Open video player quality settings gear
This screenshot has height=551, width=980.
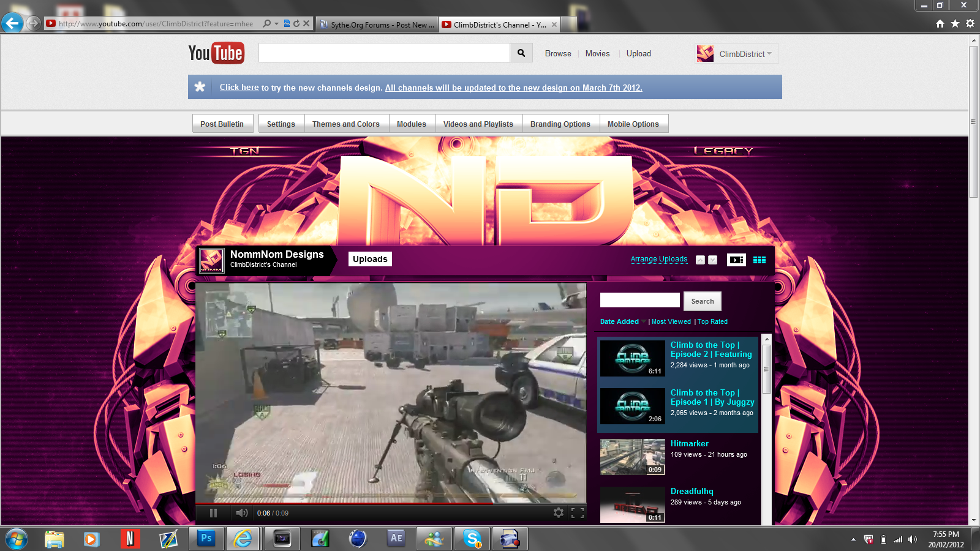pos(559,513)
